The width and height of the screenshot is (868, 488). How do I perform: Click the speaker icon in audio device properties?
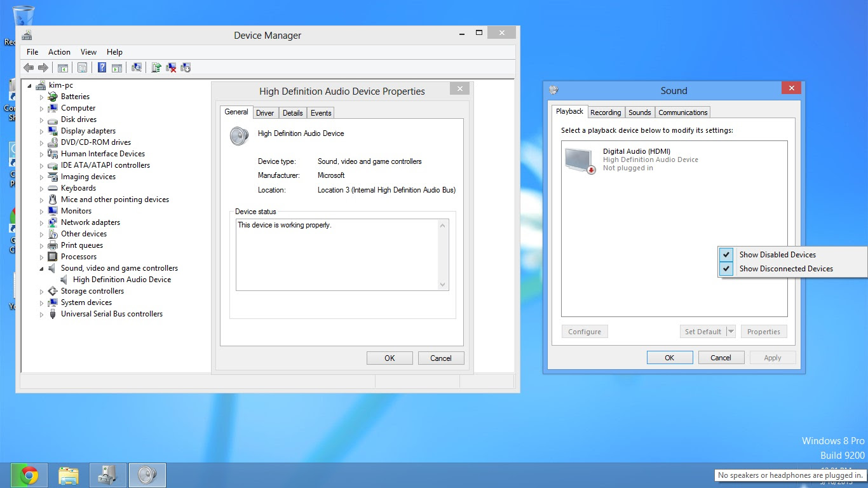(x=240, y=136)
